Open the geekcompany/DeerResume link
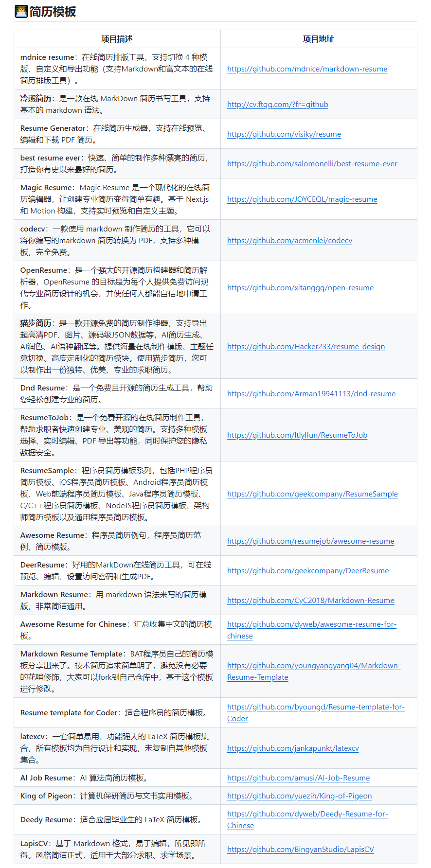 coord(308,571)
